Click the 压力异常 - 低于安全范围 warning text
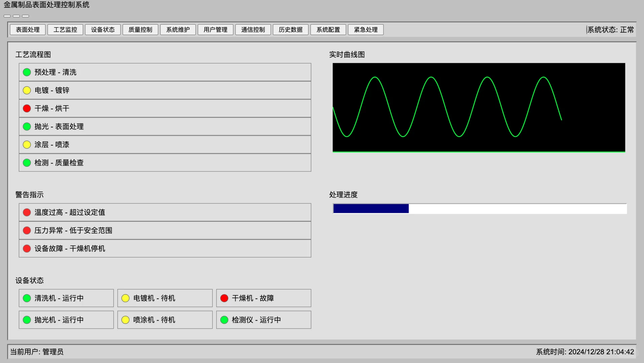 [x=73, y=231]
